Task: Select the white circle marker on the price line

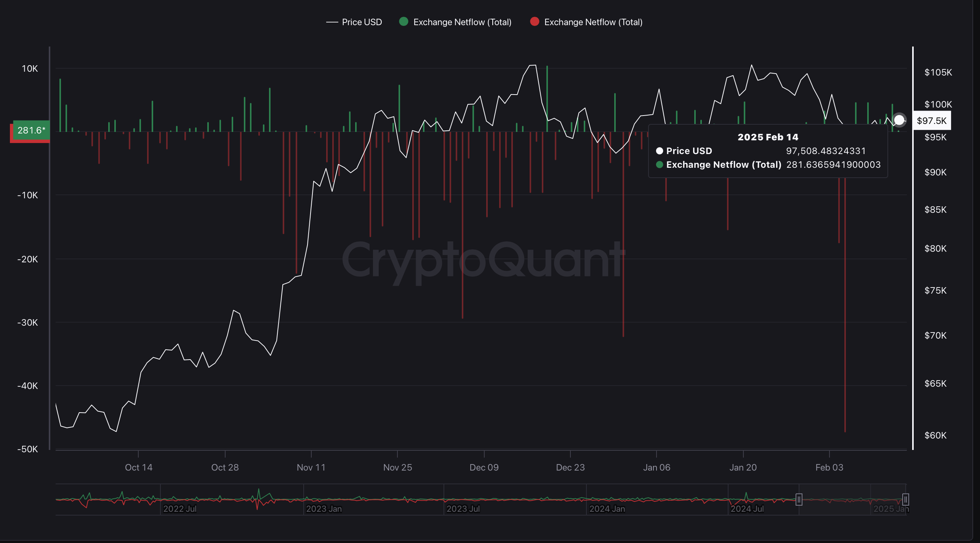Action: (x=900, y=120)
